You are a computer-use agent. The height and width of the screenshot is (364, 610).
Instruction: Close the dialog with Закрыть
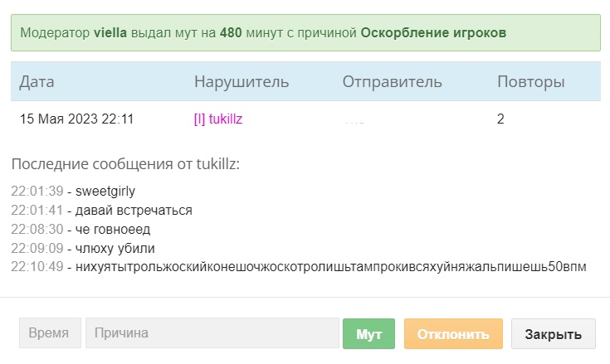pyautogui.click(x=553, y=333)
